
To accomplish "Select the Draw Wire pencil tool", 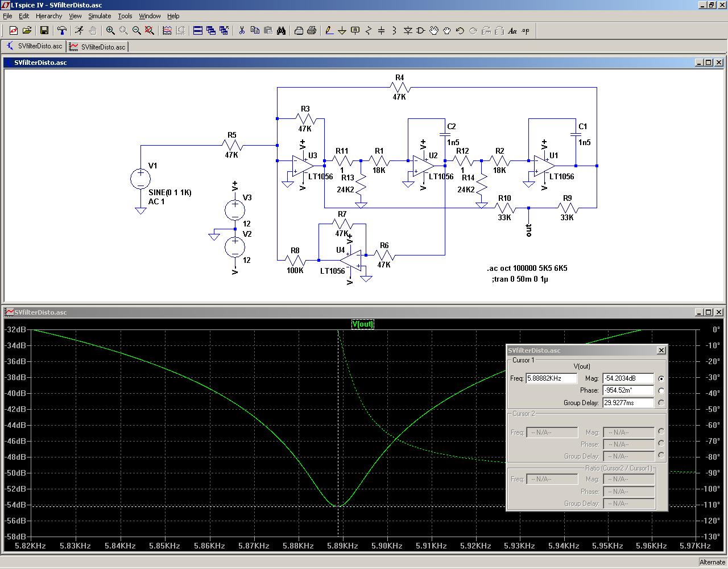I will [x=329, y=31].
